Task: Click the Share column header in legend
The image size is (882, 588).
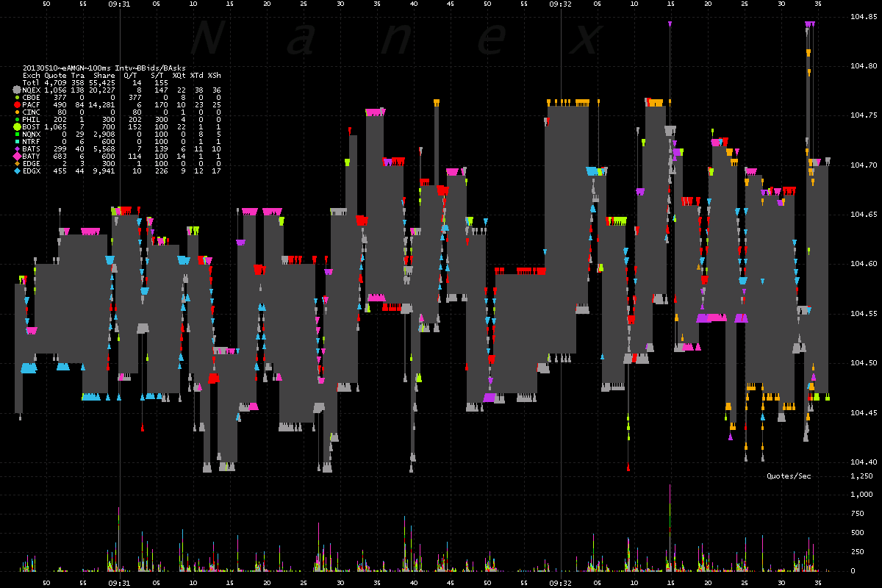Action: pyautogui.click(x=104, y=75)
